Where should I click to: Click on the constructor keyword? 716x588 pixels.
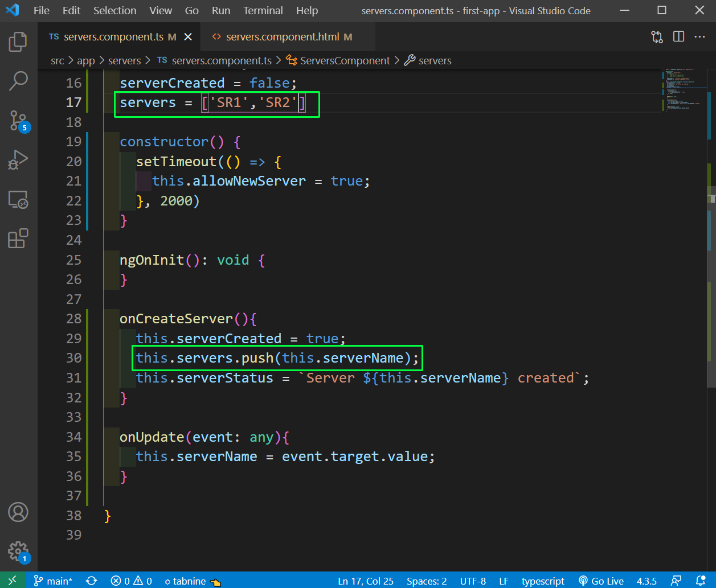(x=165, y=142)
